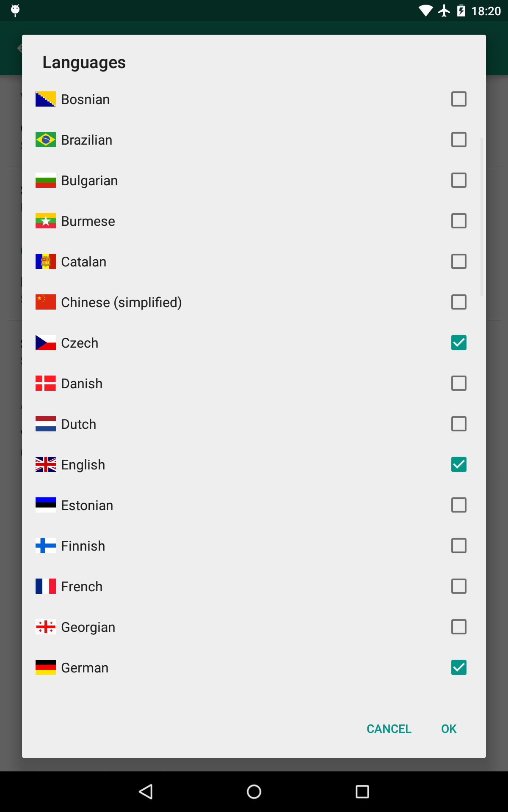Enable the Bulgarian checkbox
This screenshot has width=508, height=812.
[x=459, y=180]
